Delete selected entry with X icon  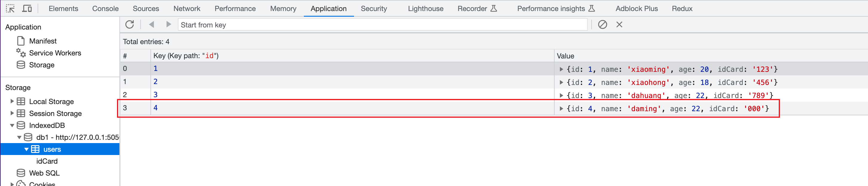tap(619, 24)
